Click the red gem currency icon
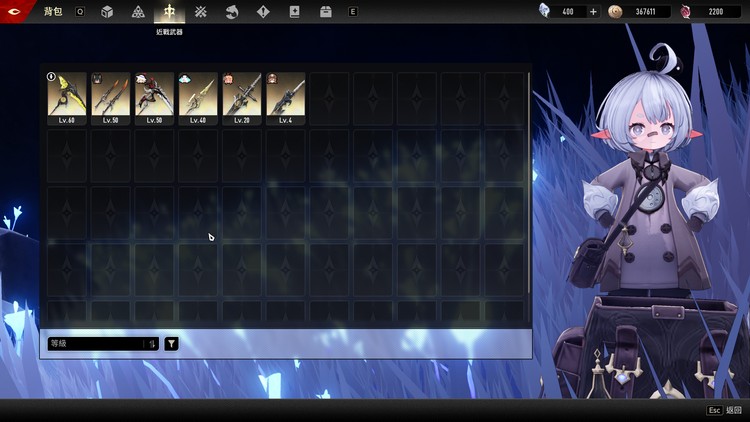Viewport: 750px width, 422px height. point(686,12)
